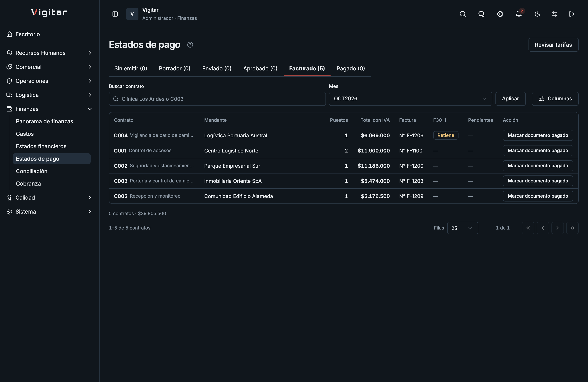Image resolution: width=588 pixels, height=382 pixels.
Task: Click the Buscar contrato search field
Action: [x=217, y=99]
